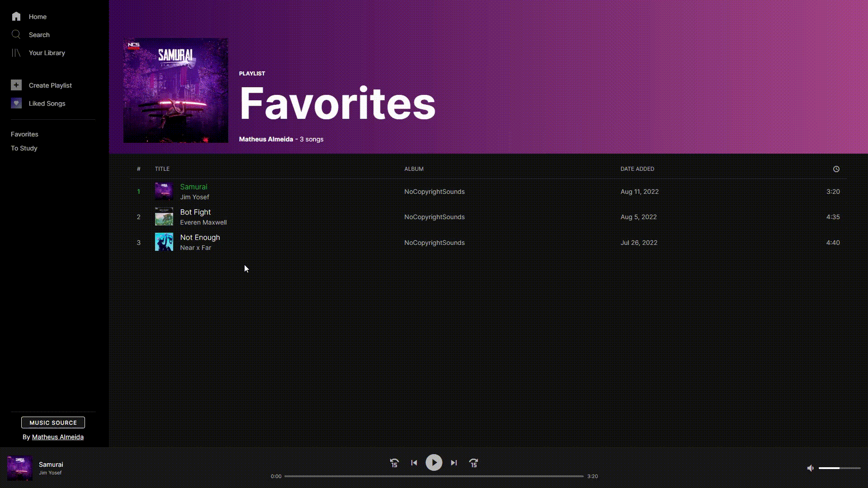This screenshot has width=868, height=488.
Task: Click album NoCopyrightSounds for Not Enough row
Action: 434,243
